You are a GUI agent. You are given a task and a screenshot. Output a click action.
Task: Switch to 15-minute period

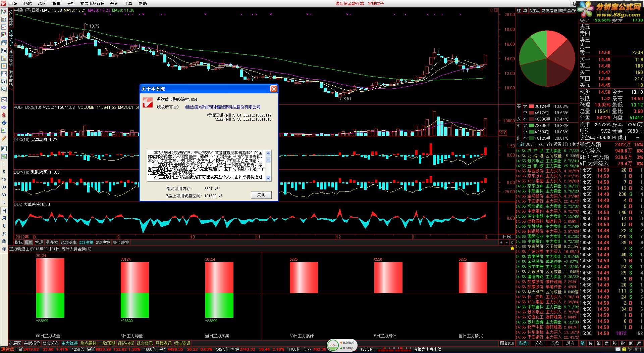pos(4,179)
